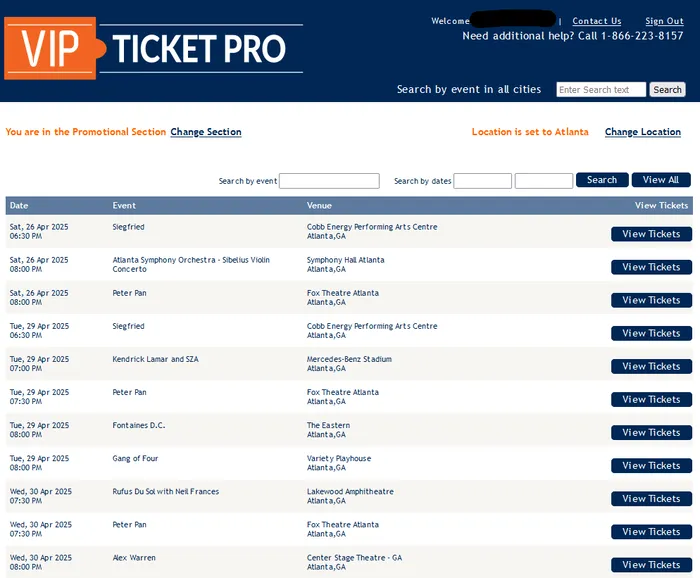View tickets for Siegfried on Tue 29 Apr

point(651,333)
